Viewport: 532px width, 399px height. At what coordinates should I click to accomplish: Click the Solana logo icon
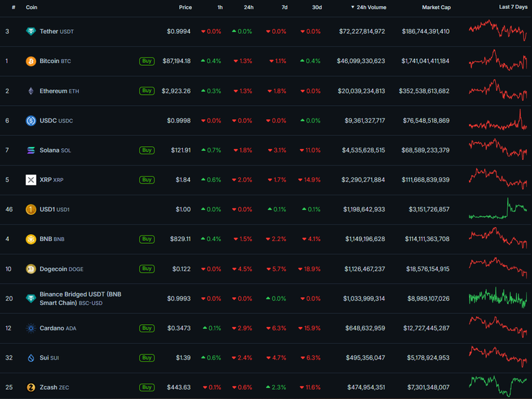coord(31,150)
